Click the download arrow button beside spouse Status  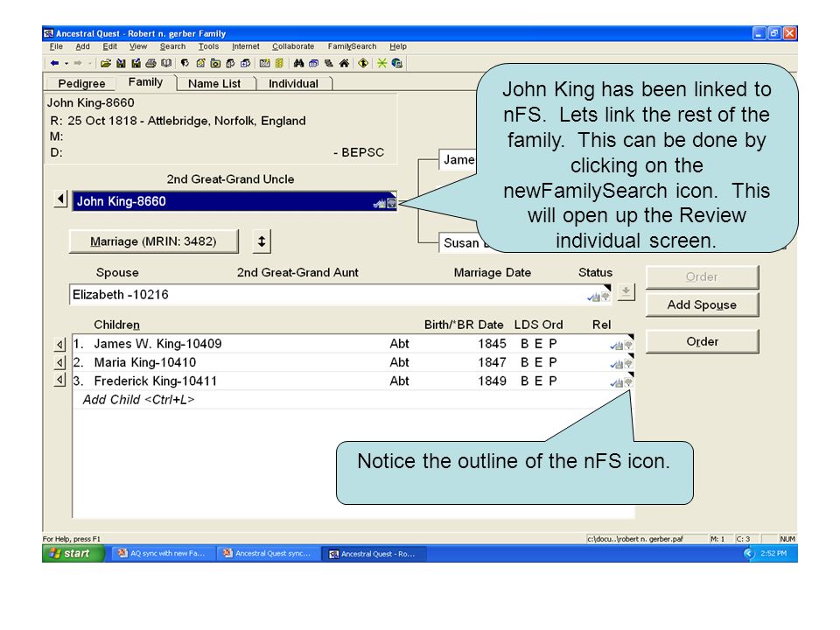(x=626, y=292)
